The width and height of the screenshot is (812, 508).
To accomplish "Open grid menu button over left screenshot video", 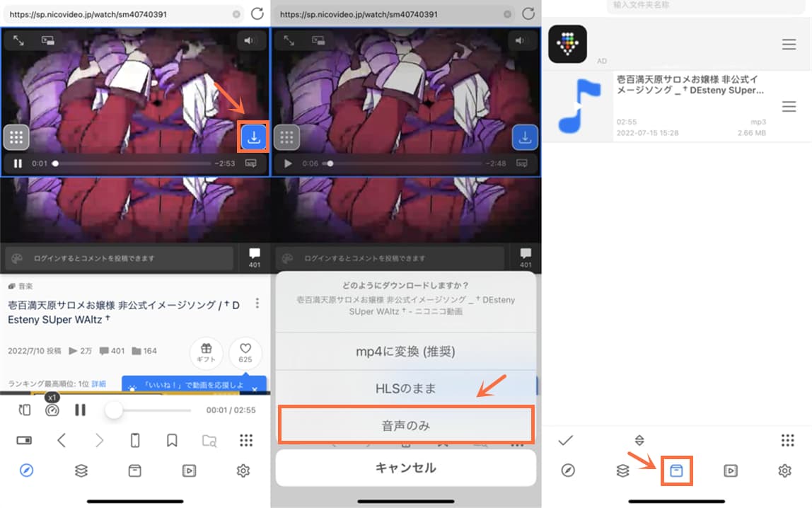I will (x=16, y=137).
